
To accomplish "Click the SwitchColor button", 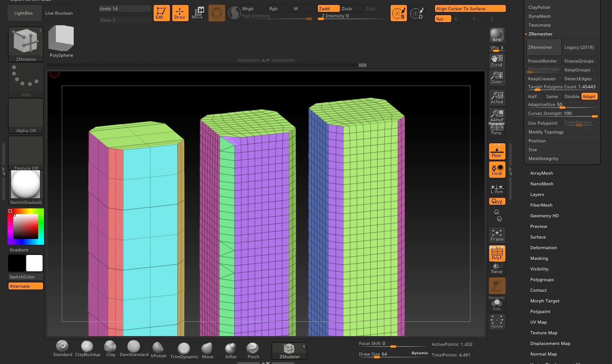I will [x=26, y=277].
